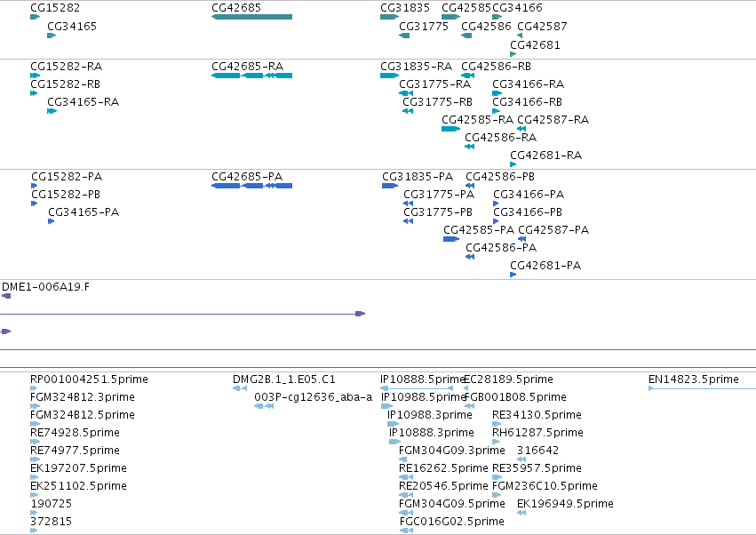756x535 pixels.
Task: Select protein CG42586-PB label
Action: click(x=500, y=177)
